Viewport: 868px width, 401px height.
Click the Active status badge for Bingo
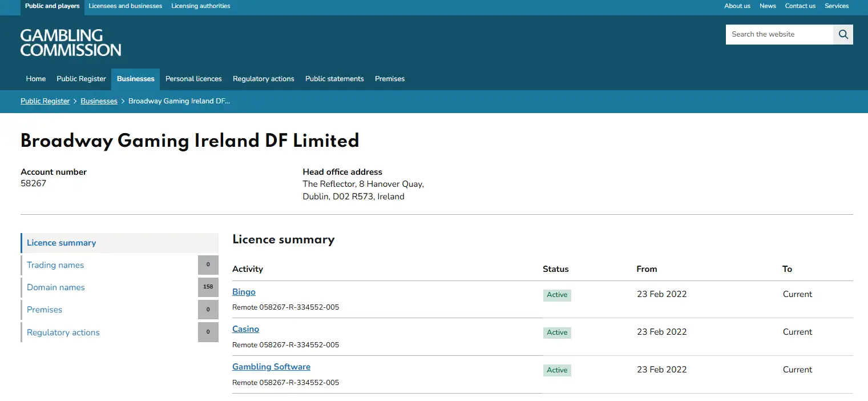[557, 295]
